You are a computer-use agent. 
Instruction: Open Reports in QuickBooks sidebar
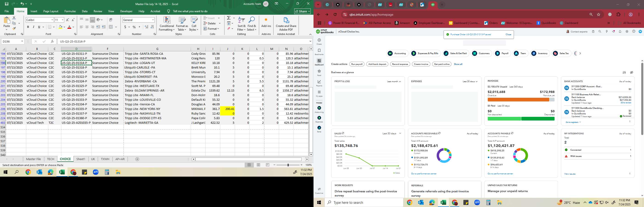point(319,83)
